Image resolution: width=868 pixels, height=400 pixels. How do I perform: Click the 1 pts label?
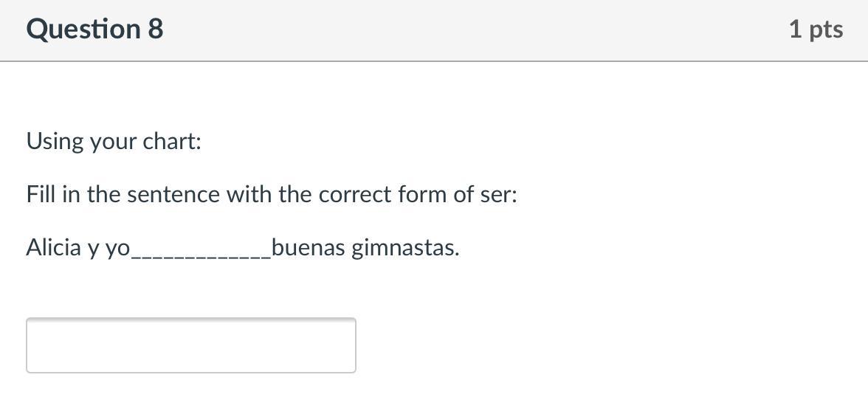(x=815, y=30)
